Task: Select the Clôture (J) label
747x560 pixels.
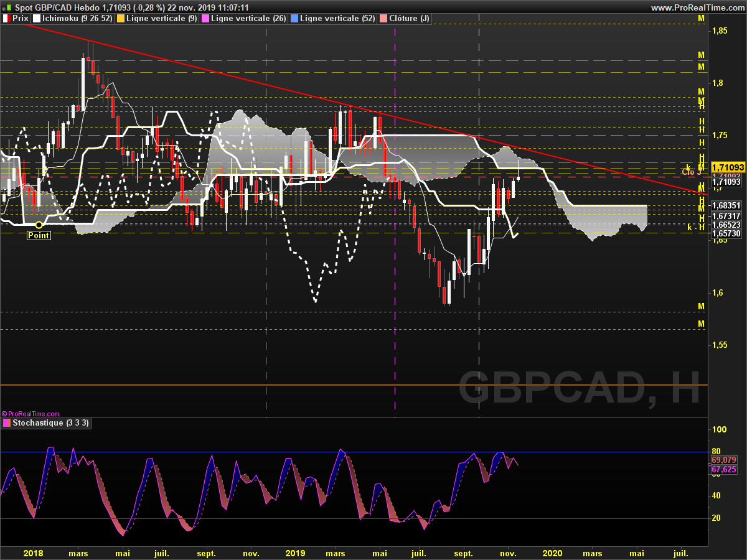Action: tap(409, 19)
